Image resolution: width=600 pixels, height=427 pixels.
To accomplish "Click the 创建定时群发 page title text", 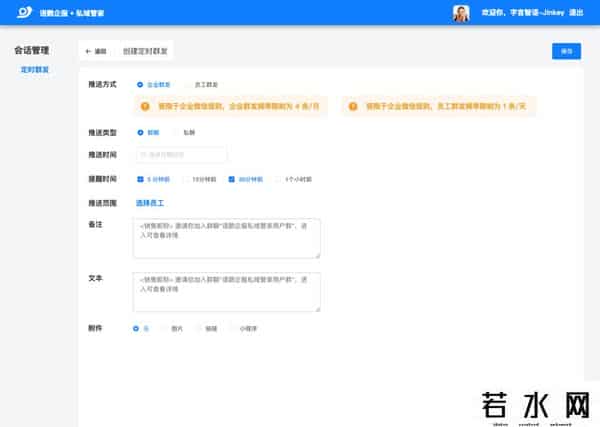I will point(145,51).
